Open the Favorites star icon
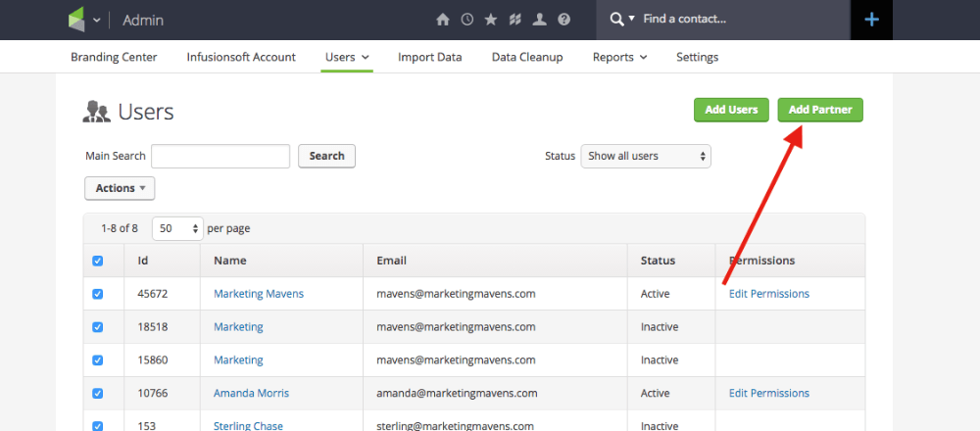 click(x=491, y=20)
